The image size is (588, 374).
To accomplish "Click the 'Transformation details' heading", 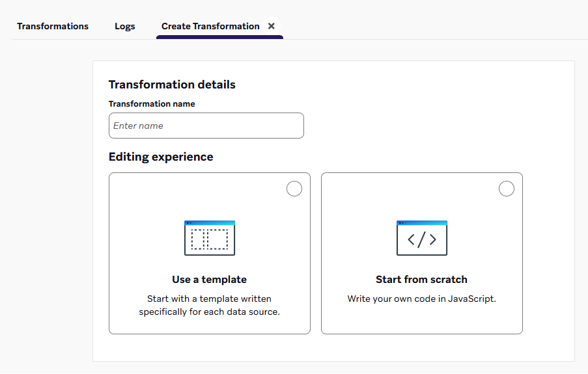I will tap(172, 85).
